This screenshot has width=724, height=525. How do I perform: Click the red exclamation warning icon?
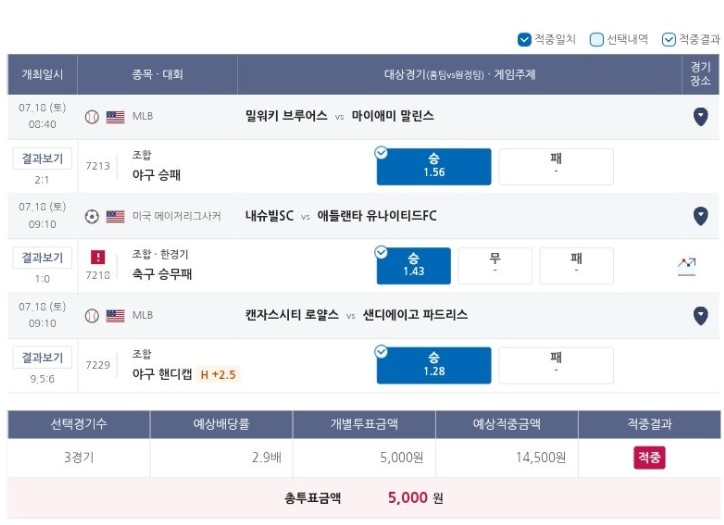pyautogui.click(x=98, y=257)
